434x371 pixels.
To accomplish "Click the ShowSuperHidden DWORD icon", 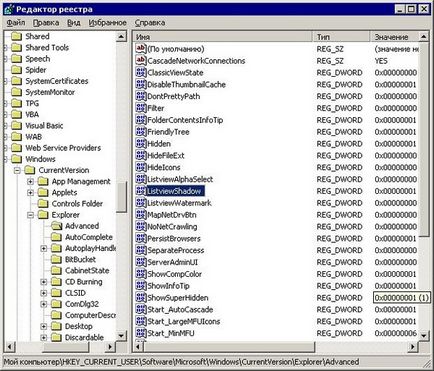I will click(141, 298).
